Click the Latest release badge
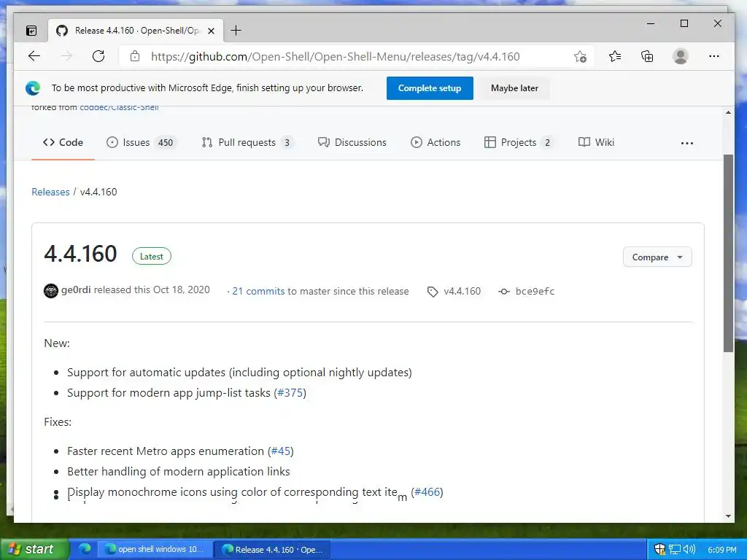 152,256
